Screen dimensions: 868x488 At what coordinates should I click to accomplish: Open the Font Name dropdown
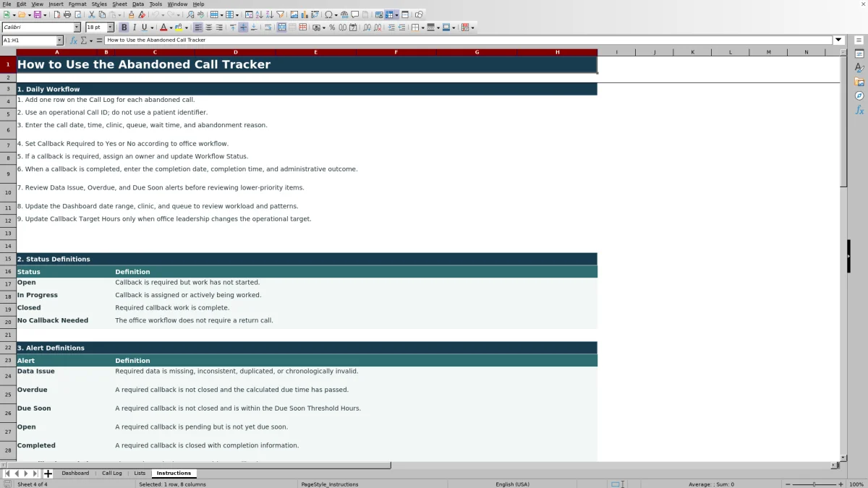[77, 27]
